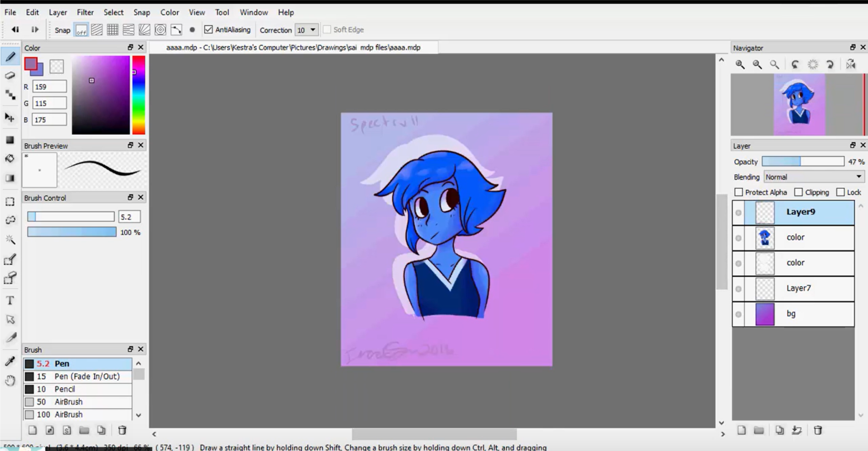Open the File menu

(x=10, y=12)
